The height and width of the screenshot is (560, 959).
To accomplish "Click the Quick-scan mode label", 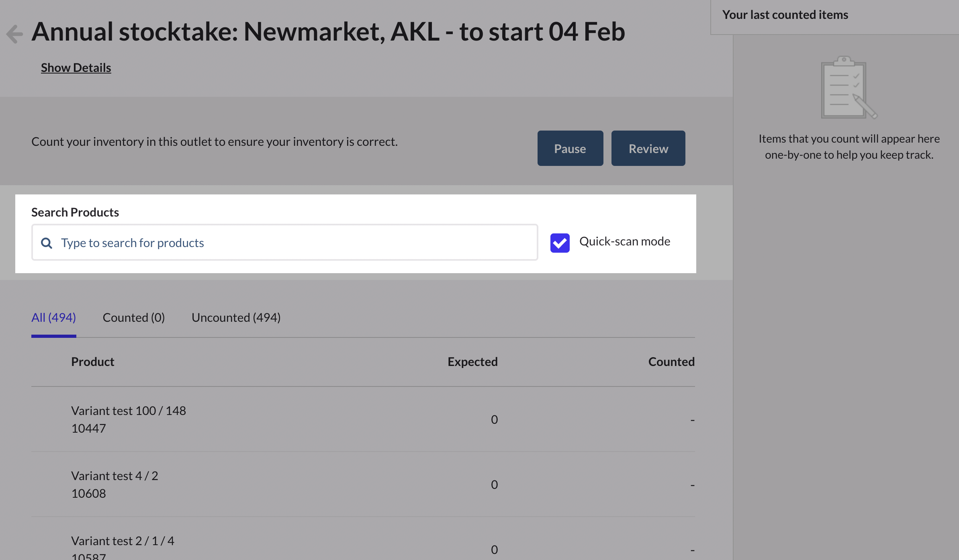I will click(x=624, y=241).
